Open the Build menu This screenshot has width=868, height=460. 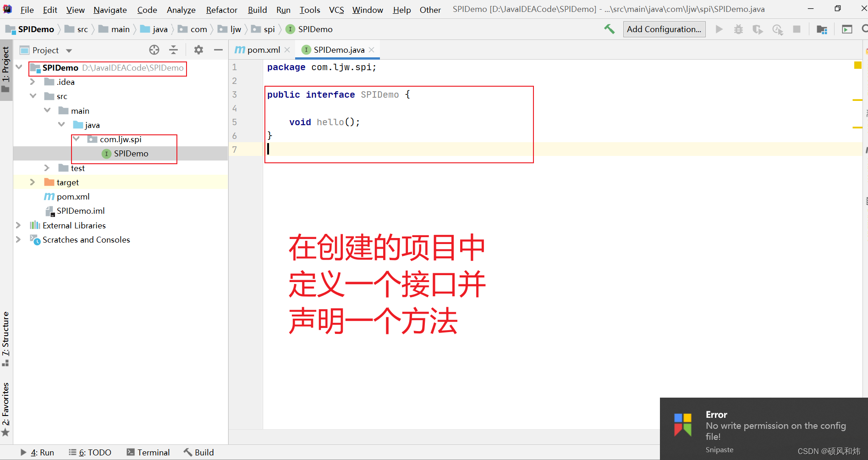[x=257, y=10]
